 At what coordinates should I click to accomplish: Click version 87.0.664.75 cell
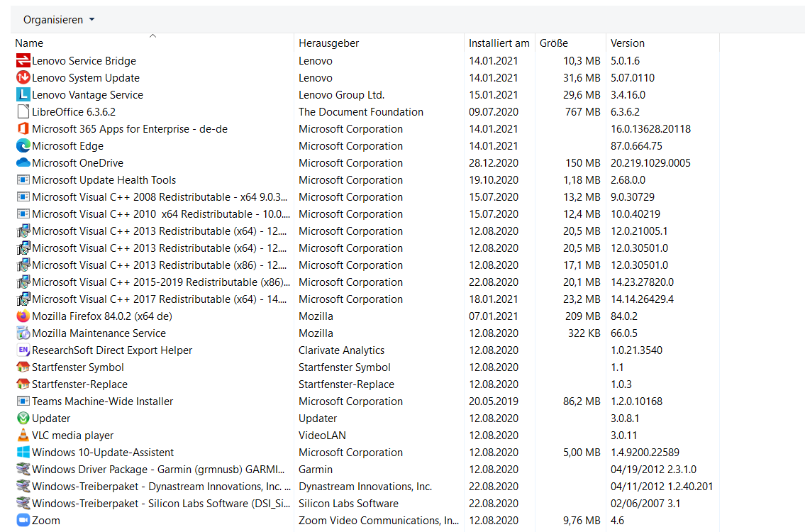click(636, 146)
